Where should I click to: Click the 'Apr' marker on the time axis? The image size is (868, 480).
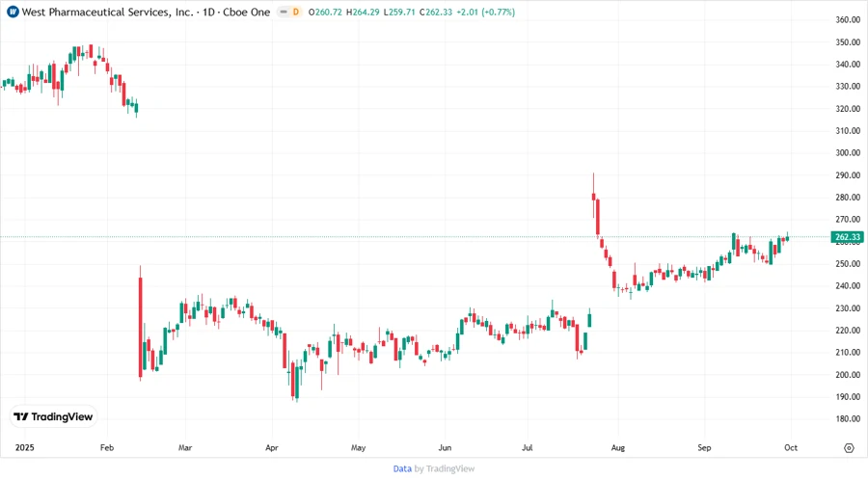(272, 448)
